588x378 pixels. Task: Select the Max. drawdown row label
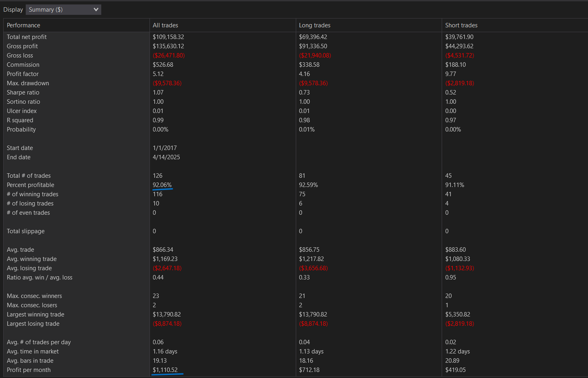click(x=28, y=83)
